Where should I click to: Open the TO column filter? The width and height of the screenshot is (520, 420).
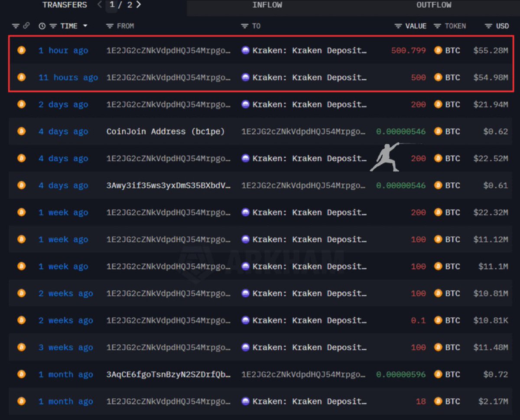[x=245, y=26]
